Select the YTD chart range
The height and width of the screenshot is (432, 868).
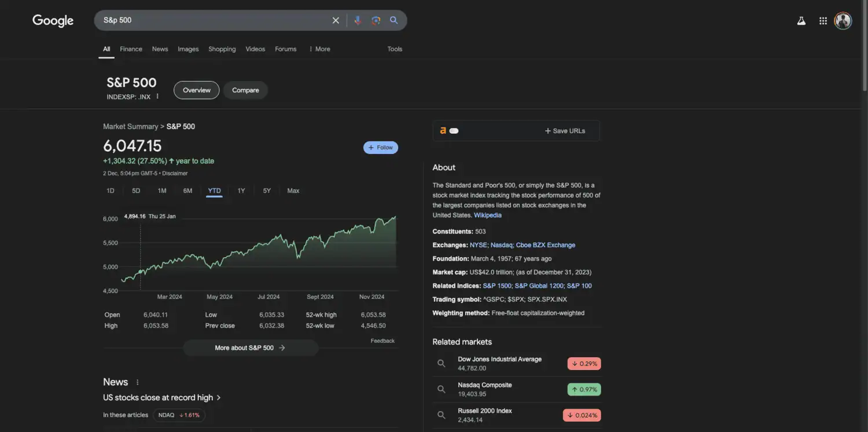click(x=214, y=191)
